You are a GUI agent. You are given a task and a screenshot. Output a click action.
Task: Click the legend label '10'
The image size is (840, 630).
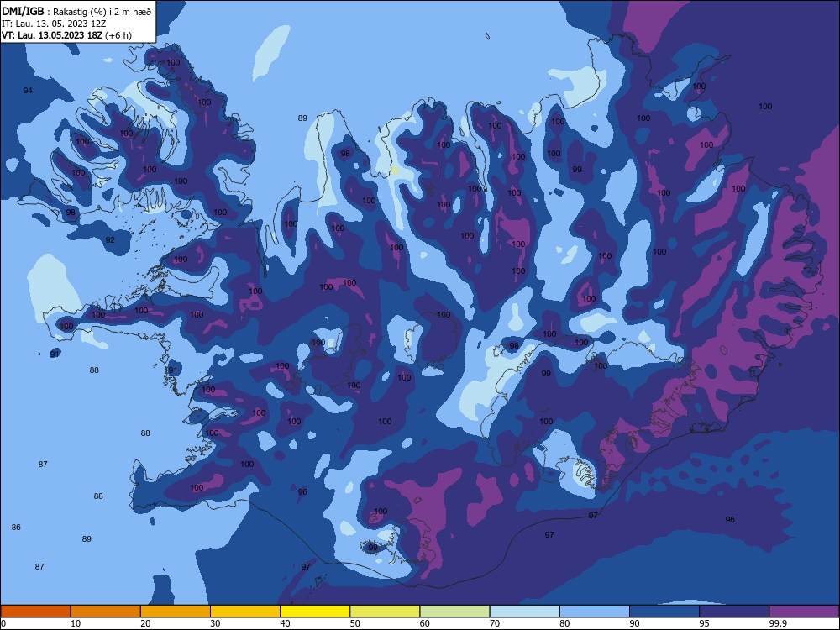tap(76, 623)
